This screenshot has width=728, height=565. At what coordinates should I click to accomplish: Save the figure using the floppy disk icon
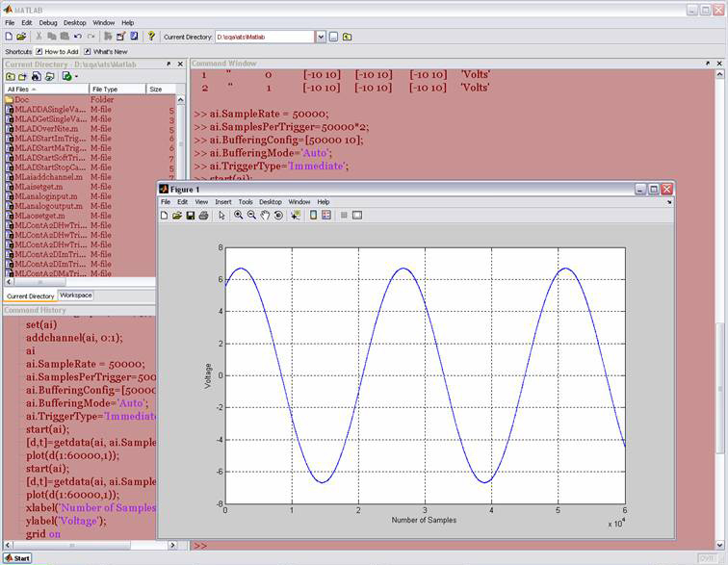191,216
